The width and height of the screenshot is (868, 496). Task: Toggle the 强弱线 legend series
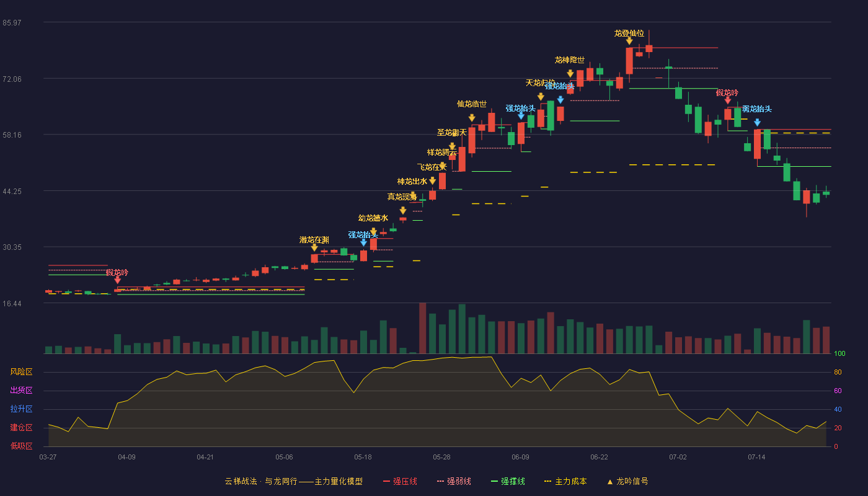coord(454,481)
